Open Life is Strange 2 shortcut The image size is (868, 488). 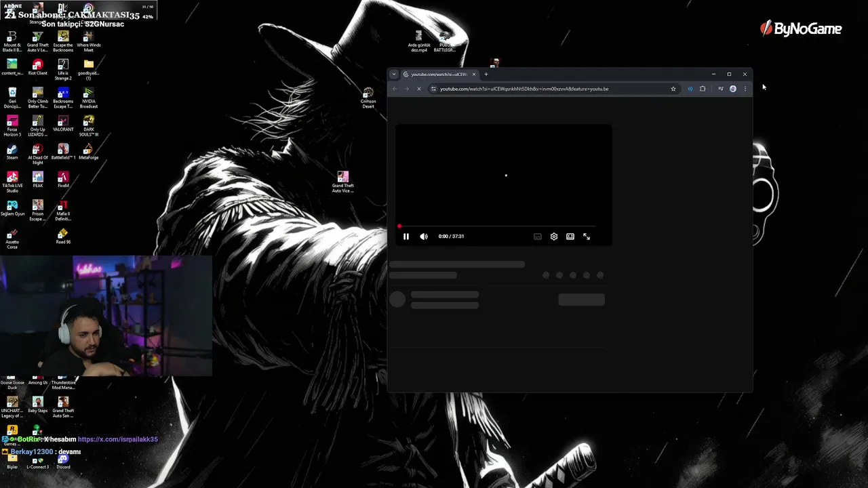tap(63, 69)
